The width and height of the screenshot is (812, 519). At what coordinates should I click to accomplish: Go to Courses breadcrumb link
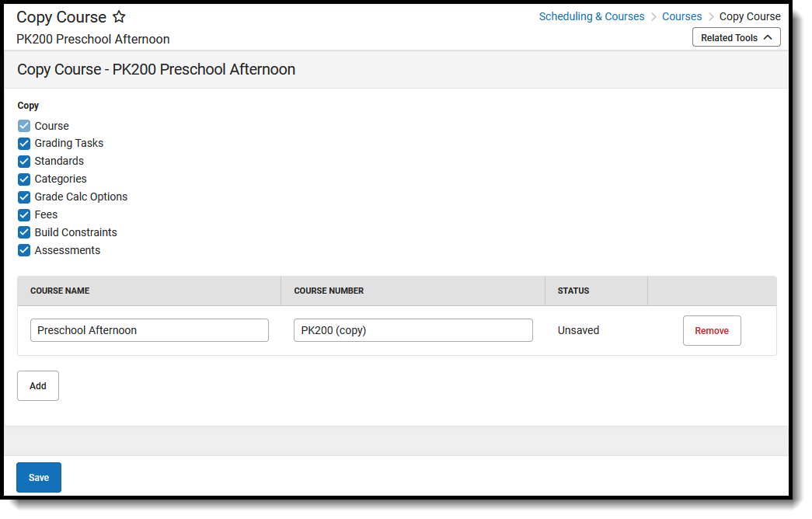click(x=681, y=16)
